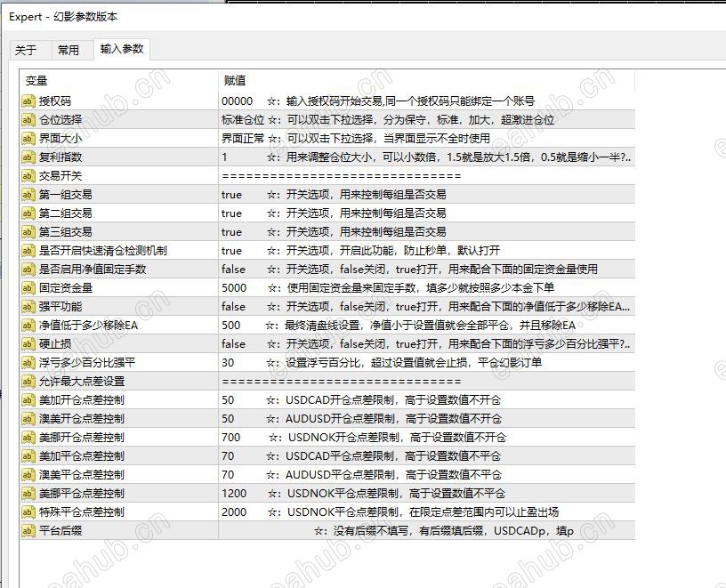Click the ab icon beside 仓位选择
The width and height of the screenshot is (726, 588).
[x=28, y=120]
